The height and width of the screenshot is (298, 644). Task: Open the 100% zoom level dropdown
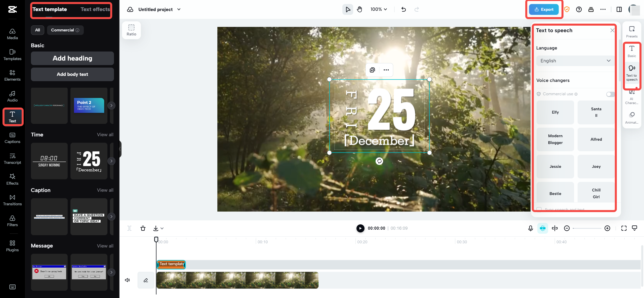(379, 10)
